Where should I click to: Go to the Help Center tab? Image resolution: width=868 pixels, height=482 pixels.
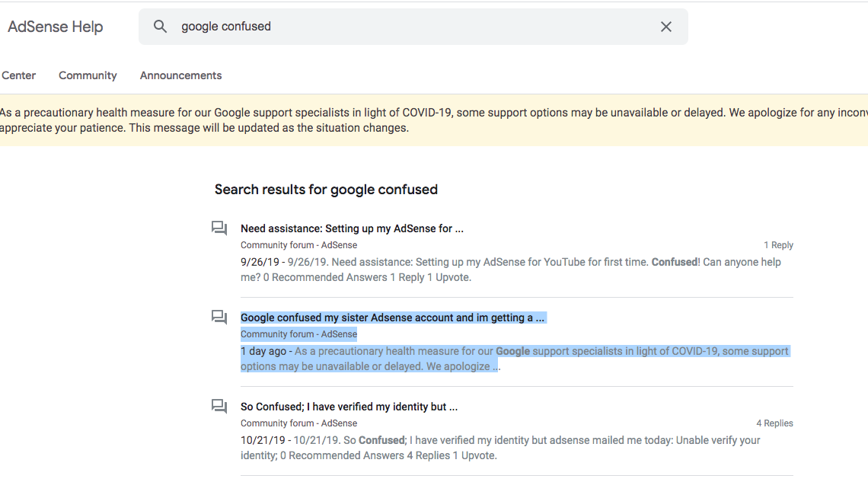point(18,75)
